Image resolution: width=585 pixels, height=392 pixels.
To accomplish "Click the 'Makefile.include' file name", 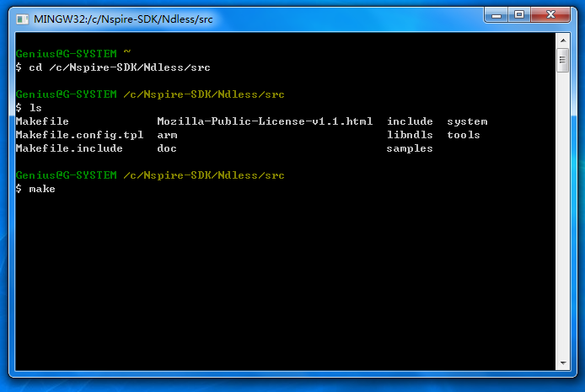I will tap(69, 148).
